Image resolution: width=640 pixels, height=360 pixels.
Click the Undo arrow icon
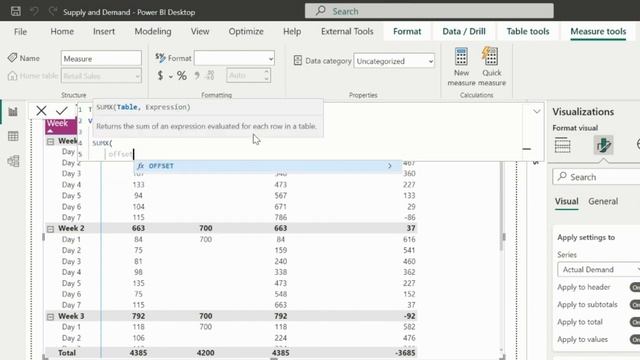34,11
